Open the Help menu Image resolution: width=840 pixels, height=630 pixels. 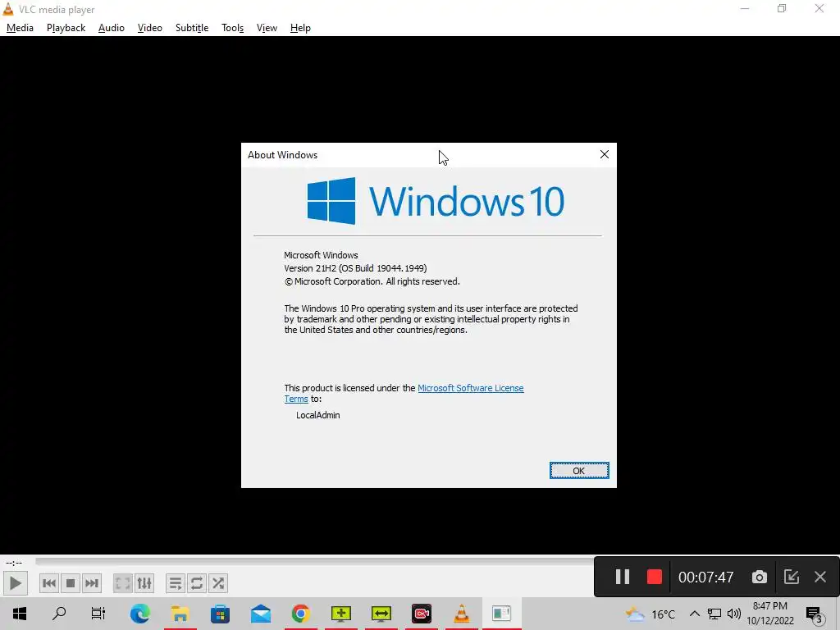point(300,28)
